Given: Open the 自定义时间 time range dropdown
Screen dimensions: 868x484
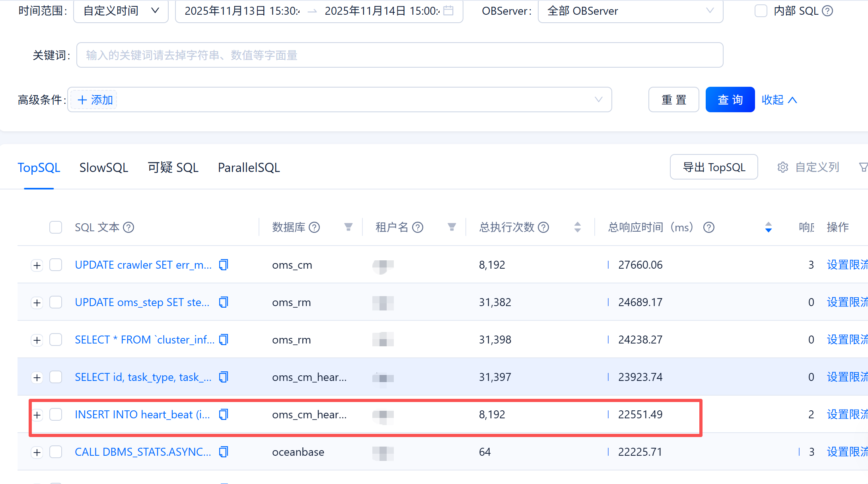Looking at the screenshot, I should [121, 11].
